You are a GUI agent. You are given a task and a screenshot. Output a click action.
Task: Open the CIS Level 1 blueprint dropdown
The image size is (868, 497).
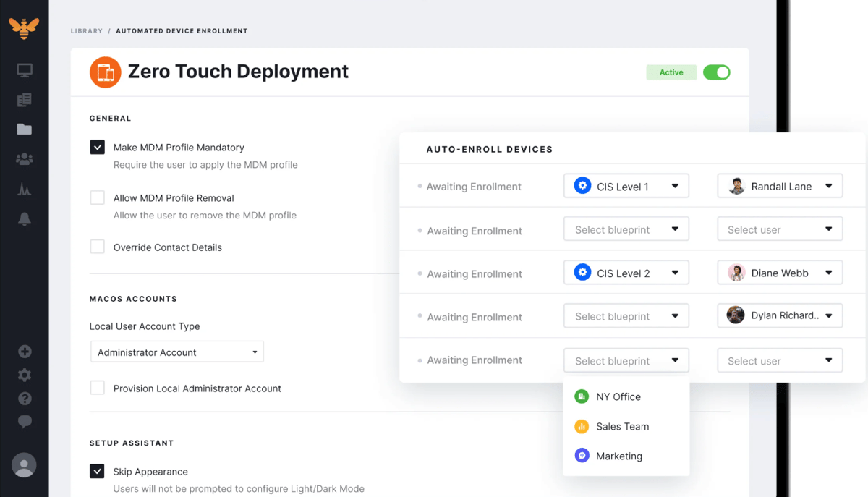point(626,186)
